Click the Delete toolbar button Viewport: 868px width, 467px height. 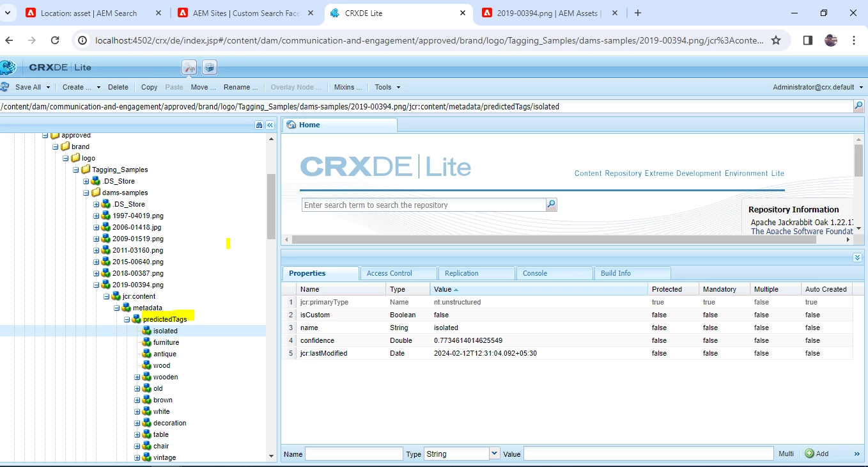click(x=118, y=87)
